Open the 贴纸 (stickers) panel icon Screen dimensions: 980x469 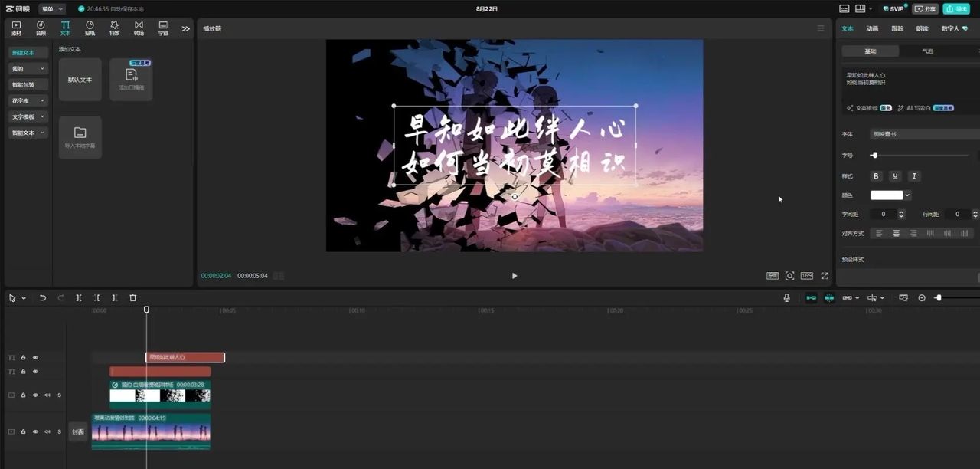tap(90, 28)
